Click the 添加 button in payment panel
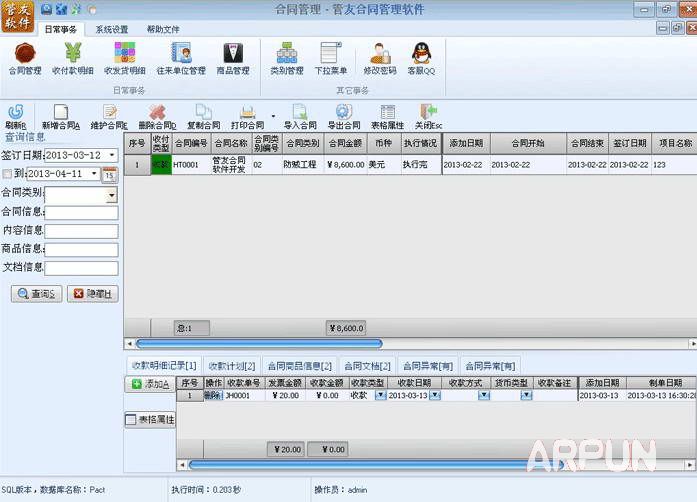This screenshot has width=697, height=502. 150,384
